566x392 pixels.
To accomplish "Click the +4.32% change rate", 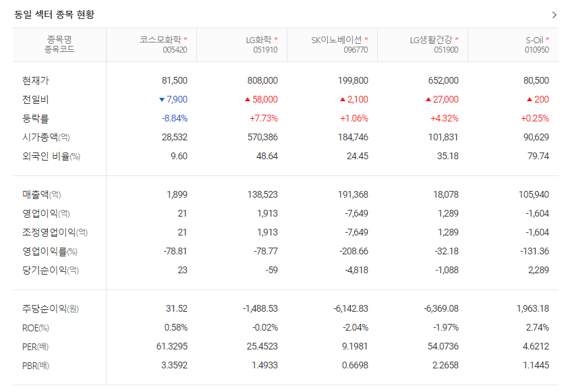I will pos(445,118).
